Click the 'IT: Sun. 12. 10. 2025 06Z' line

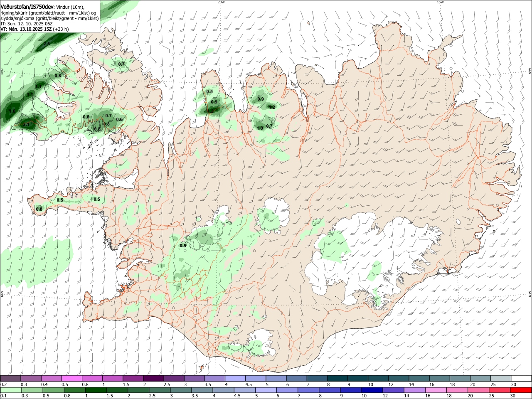pyautogui.click(x=27, y=24)
